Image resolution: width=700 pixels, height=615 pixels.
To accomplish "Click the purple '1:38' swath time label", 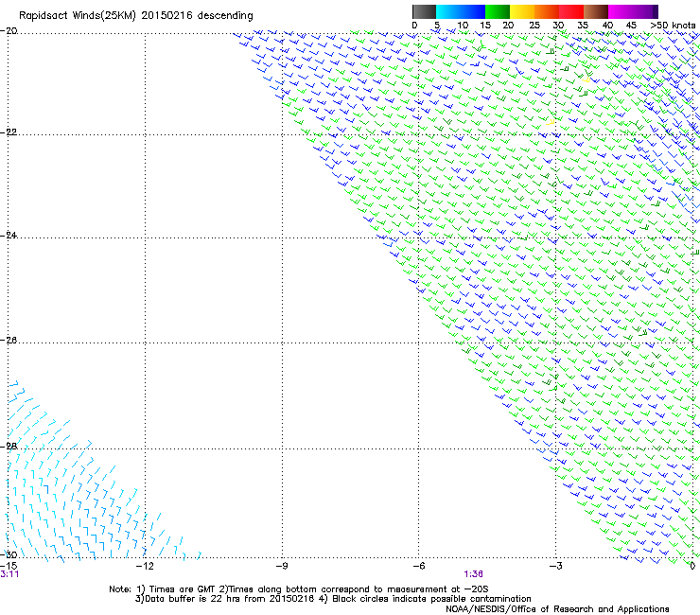I will click(x=473, y=574).
